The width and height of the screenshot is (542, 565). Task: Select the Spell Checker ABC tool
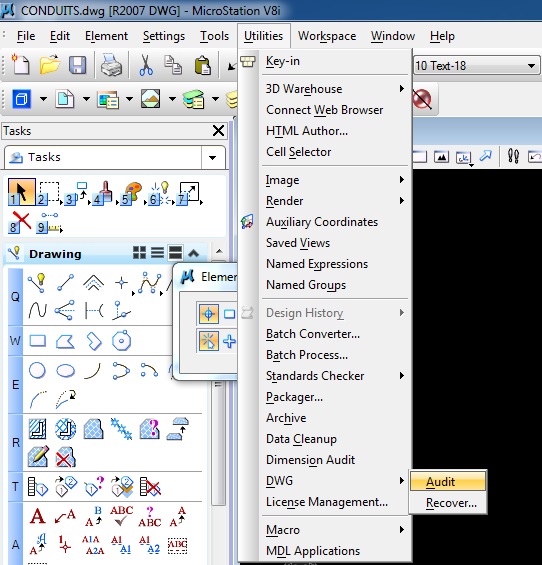coord(121,516)
